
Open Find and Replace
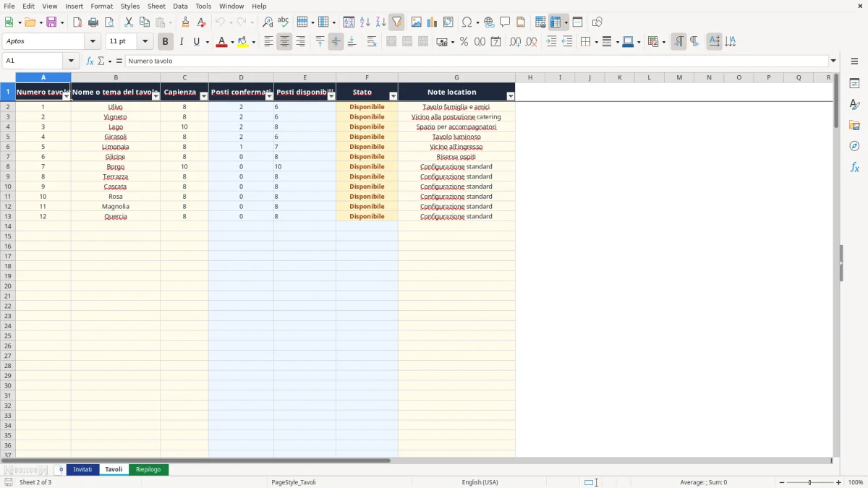[x=268, y=22]
